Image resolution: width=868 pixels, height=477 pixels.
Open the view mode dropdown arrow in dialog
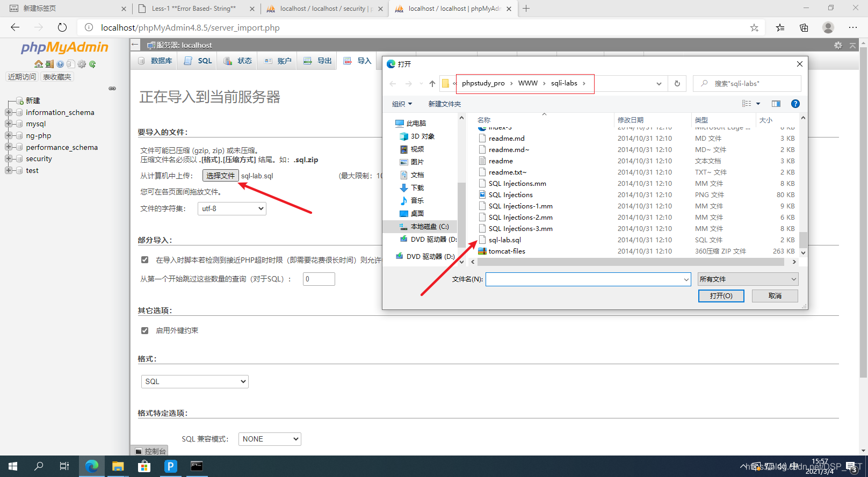click(758, 104)
